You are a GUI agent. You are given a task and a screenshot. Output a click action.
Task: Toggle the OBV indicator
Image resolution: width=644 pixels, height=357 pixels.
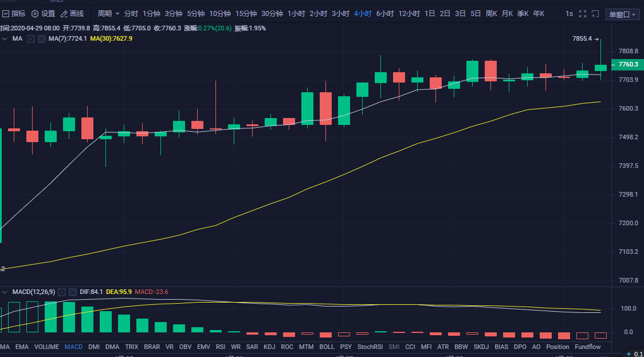point(185,347)
